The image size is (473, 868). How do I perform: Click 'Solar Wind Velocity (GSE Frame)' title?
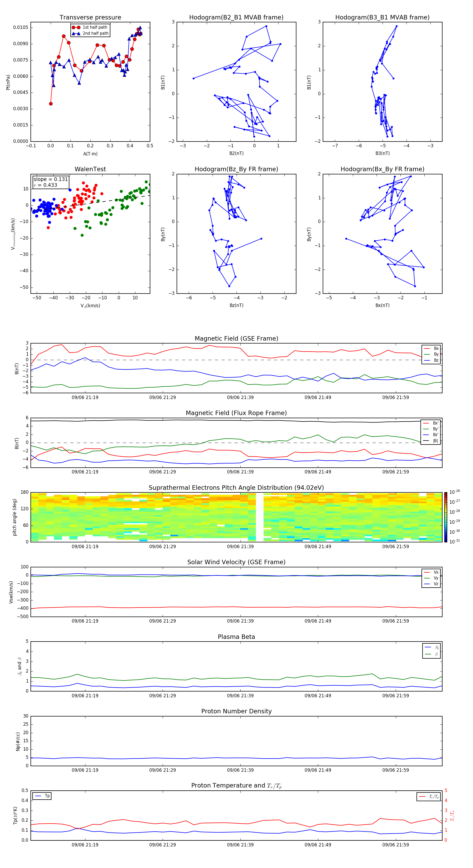(x=236, y=562)
